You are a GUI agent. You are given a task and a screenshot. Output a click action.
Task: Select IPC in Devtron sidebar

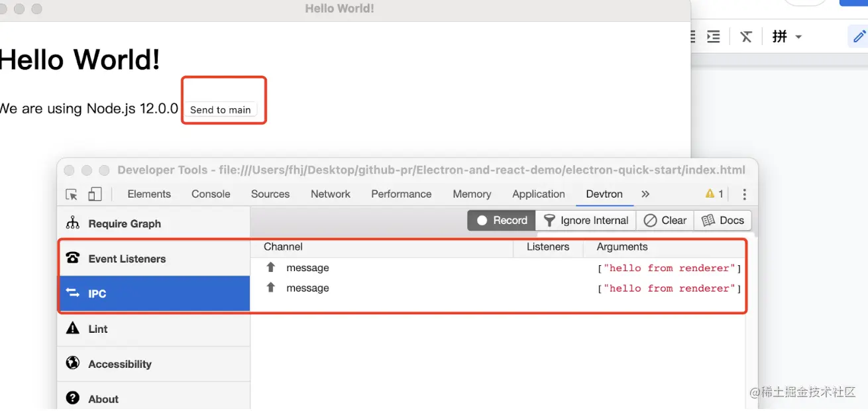tap(154, 294)
